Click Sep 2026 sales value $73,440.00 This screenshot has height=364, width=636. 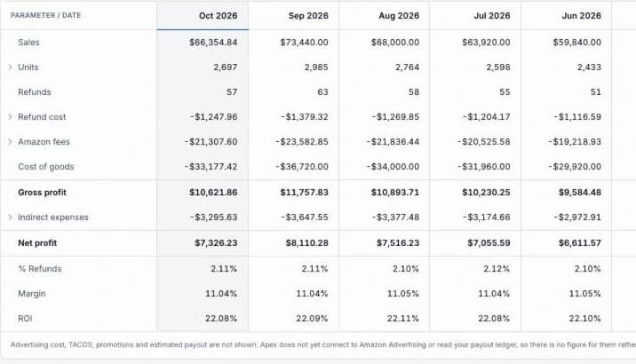point(304,43)
